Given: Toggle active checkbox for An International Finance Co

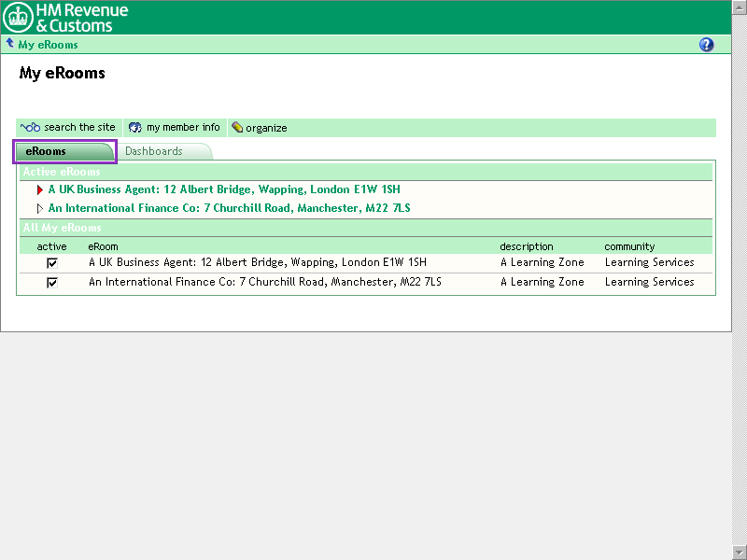Looking at the screenshot, I should pyautogui.click(x=52, y=282).
